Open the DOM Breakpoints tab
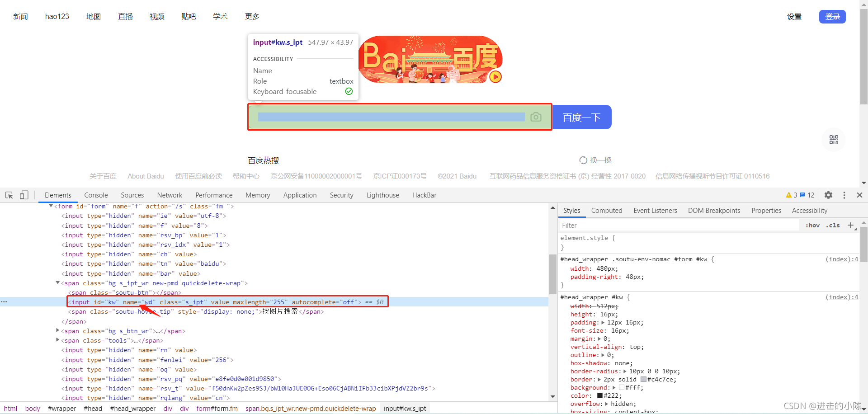 pyautogui.click(x=714, y=211)
